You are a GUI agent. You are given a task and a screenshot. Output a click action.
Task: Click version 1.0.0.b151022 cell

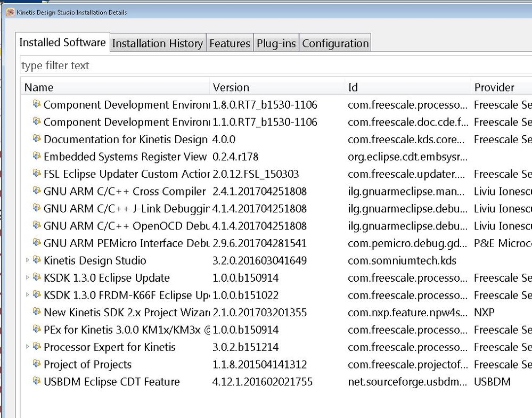245,295
